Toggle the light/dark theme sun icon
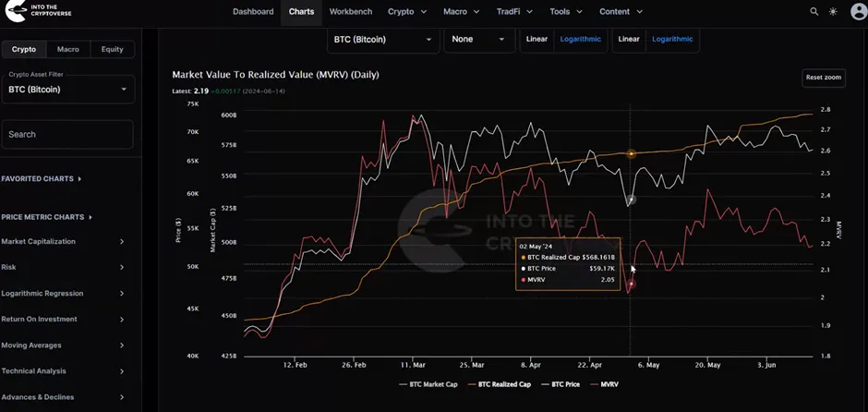Screen dimensions: 868x412 coord(833,12)
